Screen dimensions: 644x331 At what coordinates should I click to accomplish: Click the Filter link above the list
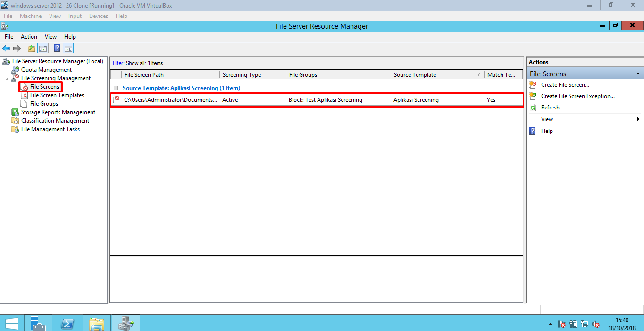coord(117,63)
